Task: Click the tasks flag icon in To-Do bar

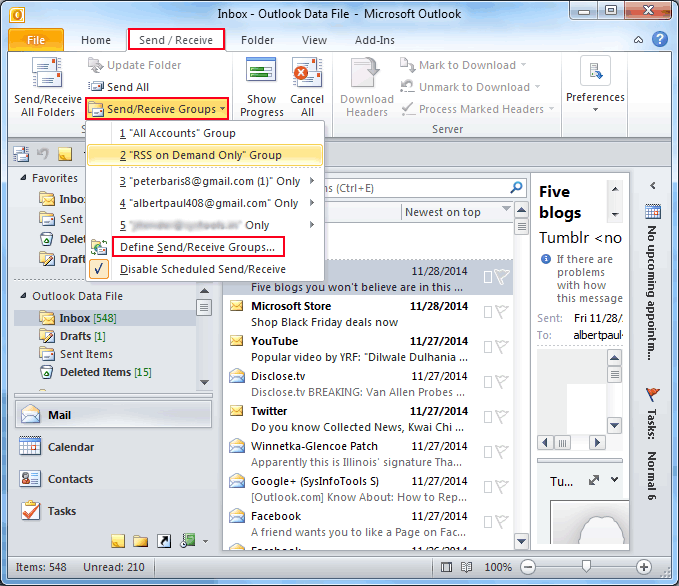Action: 652,394
